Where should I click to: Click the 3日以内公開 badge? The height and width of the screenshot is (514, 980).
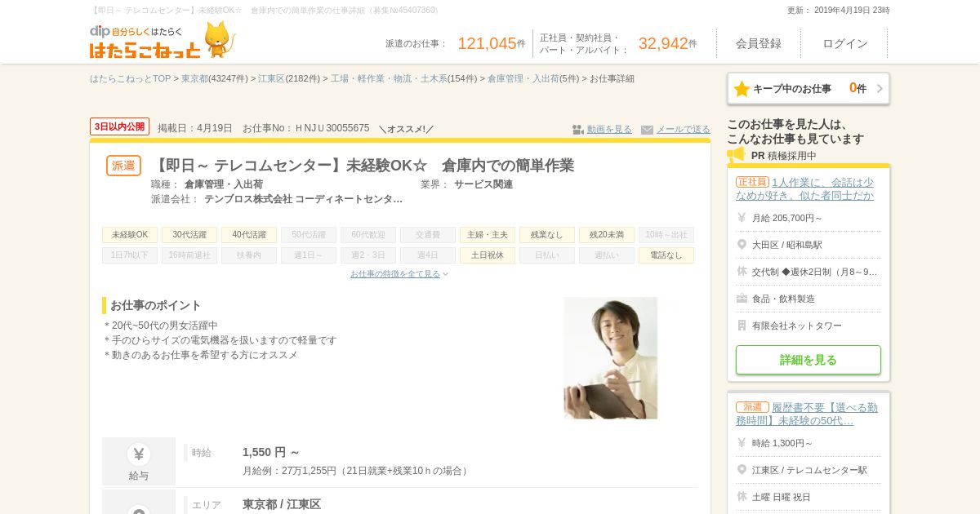(x=119, y=126)
